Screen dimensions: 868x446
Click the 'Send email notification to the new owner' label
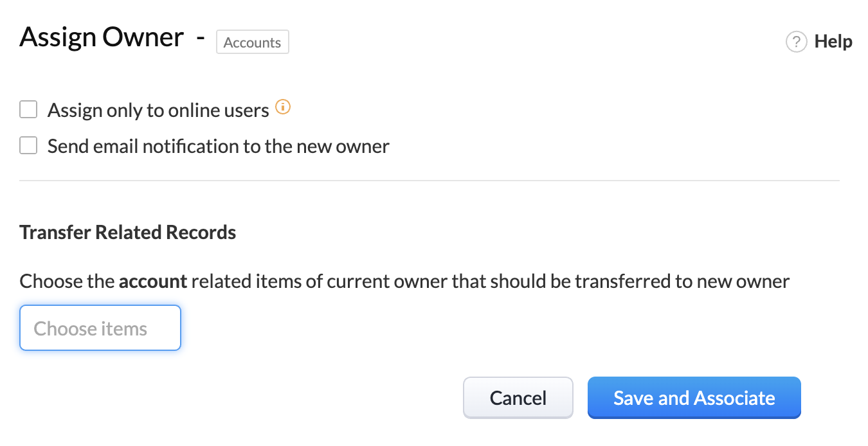[x=219, y=147]
